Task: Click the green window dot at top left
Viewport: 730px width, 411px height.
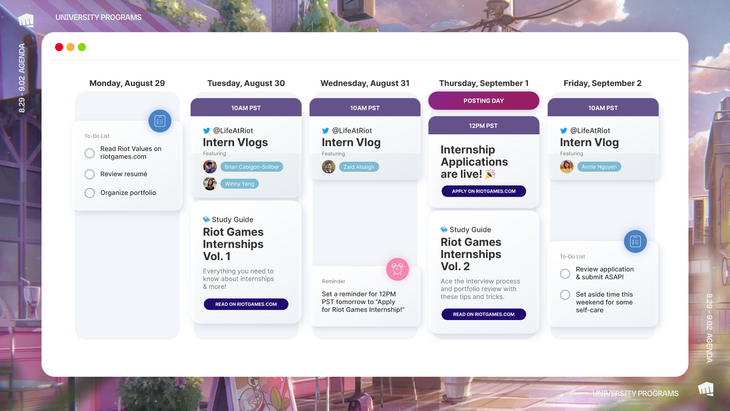Action: click(x=82, y=47)
